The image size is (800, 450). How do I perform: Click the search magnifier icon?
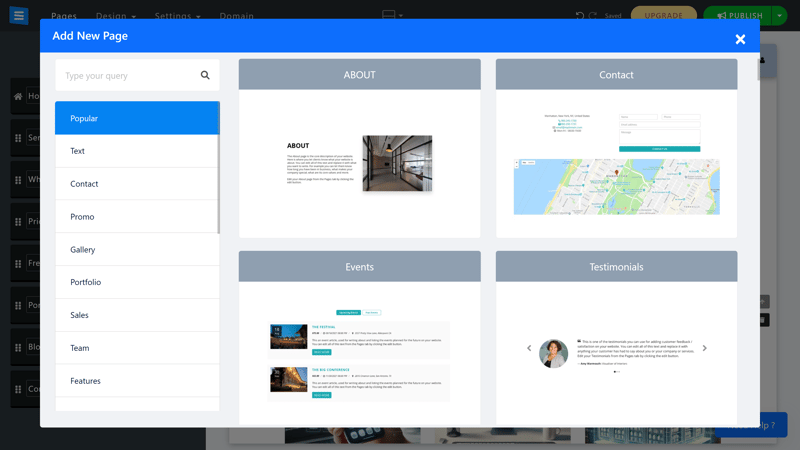pos(205,76)
